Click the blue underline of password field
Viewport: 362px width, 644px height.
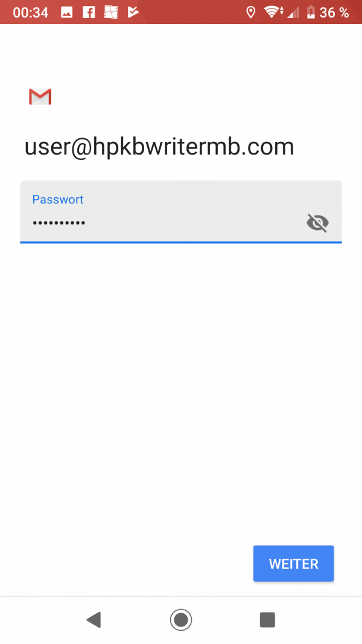tap(181, 242)
